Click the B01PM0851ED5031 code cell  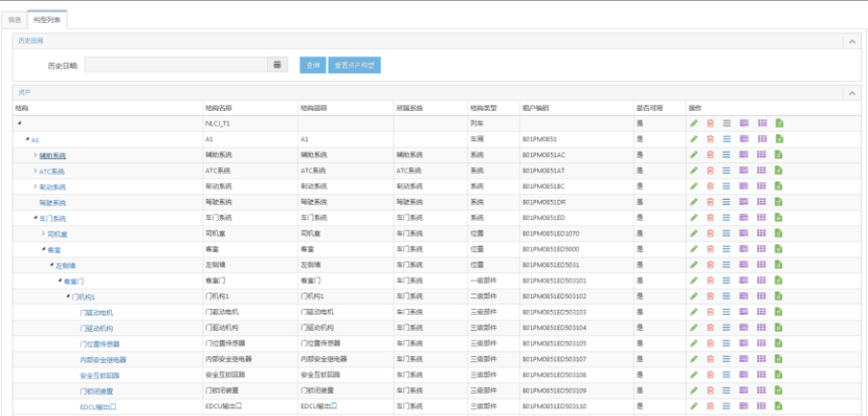pyautogui.click(x=551, y=264)
